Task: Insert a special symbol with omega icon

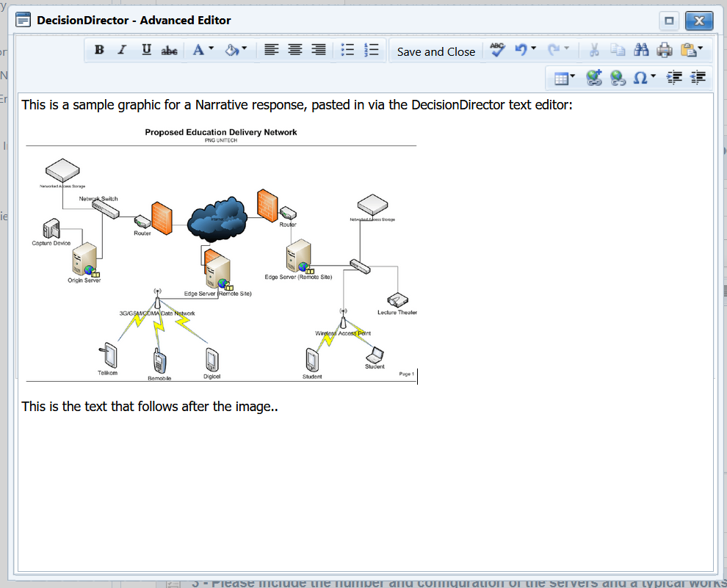Action: (x=640, y=78)
